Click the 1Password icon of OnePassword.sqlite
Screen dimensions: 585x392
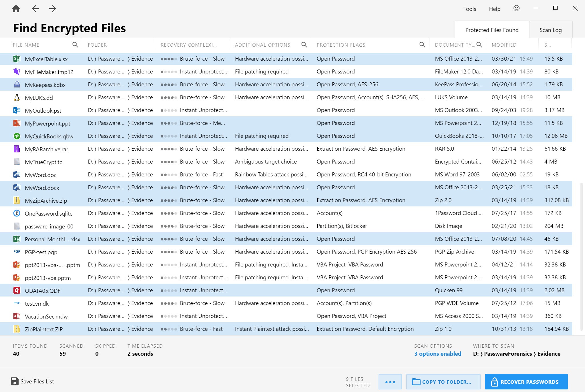coord(17,213)
